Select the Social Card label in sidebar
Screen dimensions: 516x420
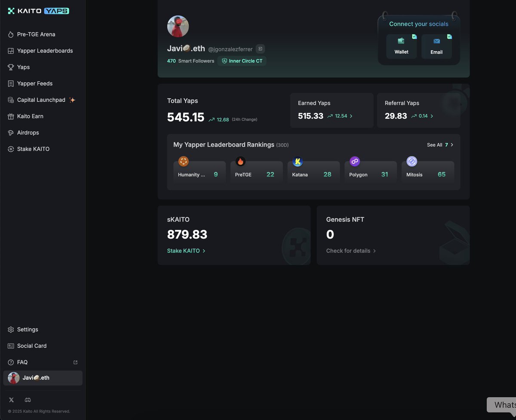tap(32, 346)
